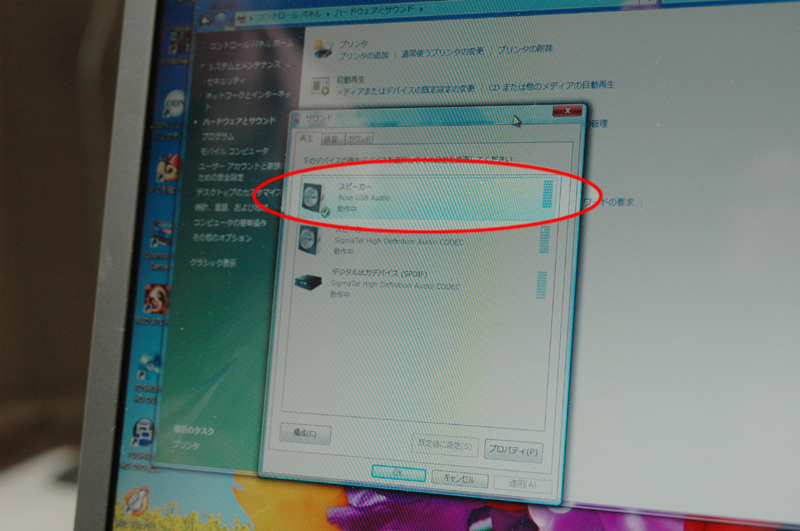Screen dimensions: 800x531
Task: Click the SPDIF digital output device icon
Action: [x=308, y=282]
